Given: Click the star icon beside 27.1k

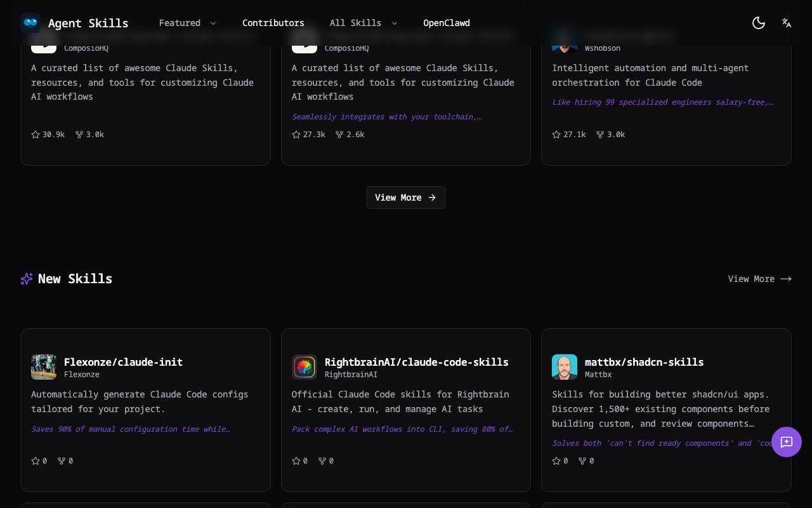Looking at the screenshot, I should coord(556,135).
